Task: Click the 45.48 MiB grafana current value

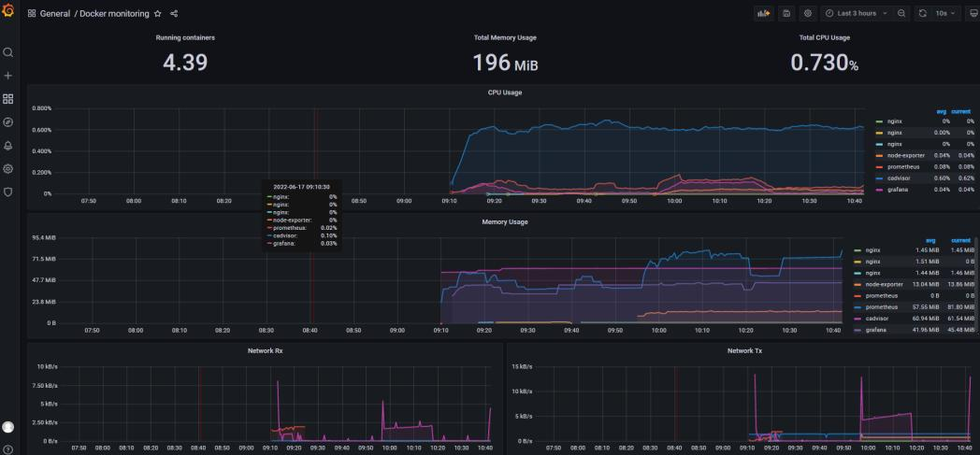Action: click(x=962, y=330)
